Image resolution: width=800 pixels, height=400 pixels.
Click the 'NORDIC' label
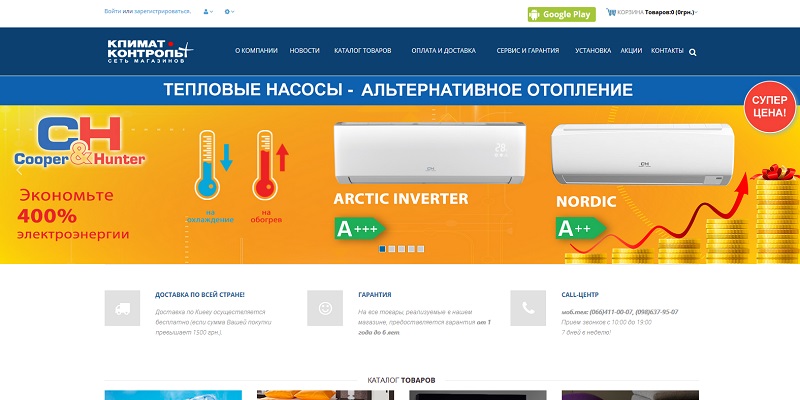click(586, 202)
